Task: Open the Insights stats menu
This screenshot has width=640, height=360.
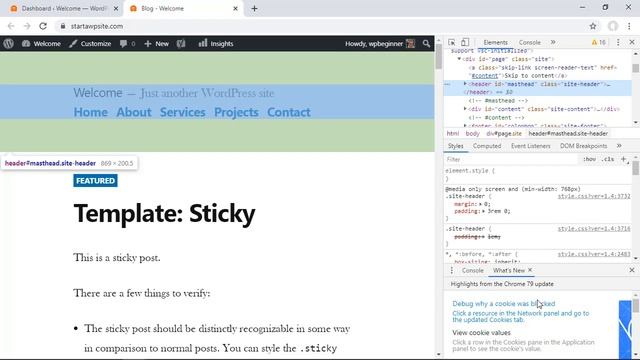Action: (x=216, y=44)
